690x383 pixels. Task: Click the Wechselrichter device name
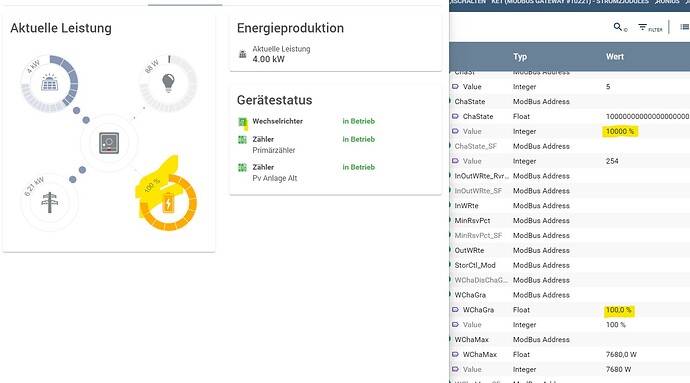click(x=278, y=121)
